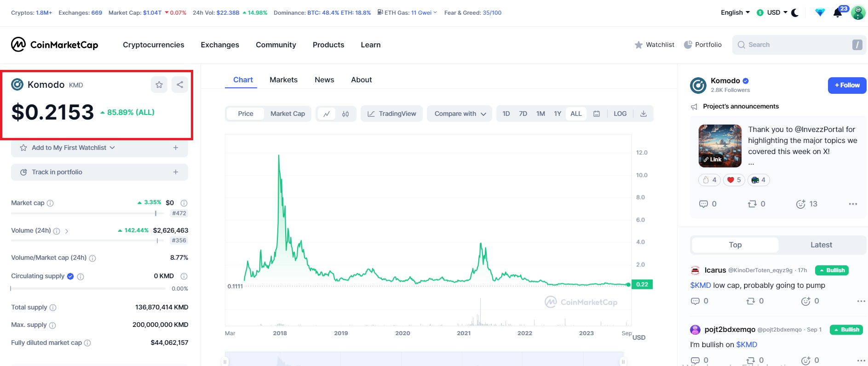Viewport: 868px width, 366px height.
Task: Go to Portfolio
Action: (703, 45)
